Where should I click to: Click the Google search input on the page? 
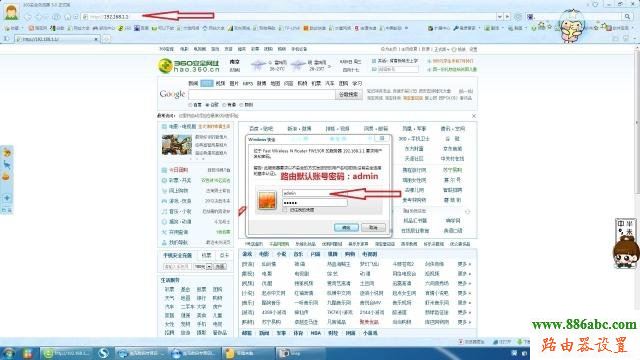262,94
